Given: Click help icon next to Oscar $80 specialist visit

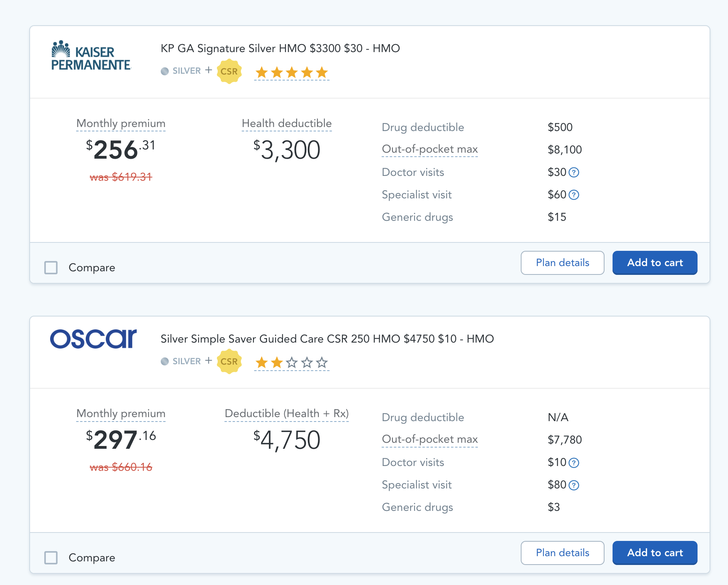Looking at the screenshot, I should coord(574,486).
